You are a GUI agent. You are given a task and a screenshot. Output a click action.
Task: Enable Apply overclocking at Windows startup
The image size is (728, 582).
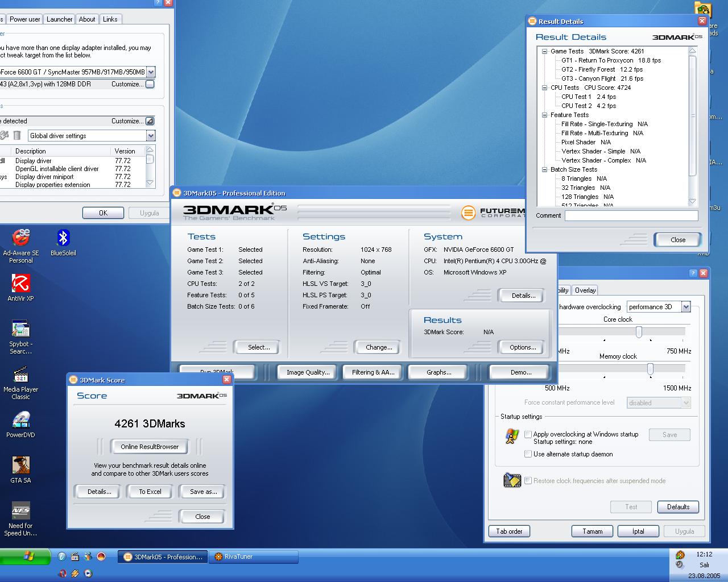coord(528,434)
